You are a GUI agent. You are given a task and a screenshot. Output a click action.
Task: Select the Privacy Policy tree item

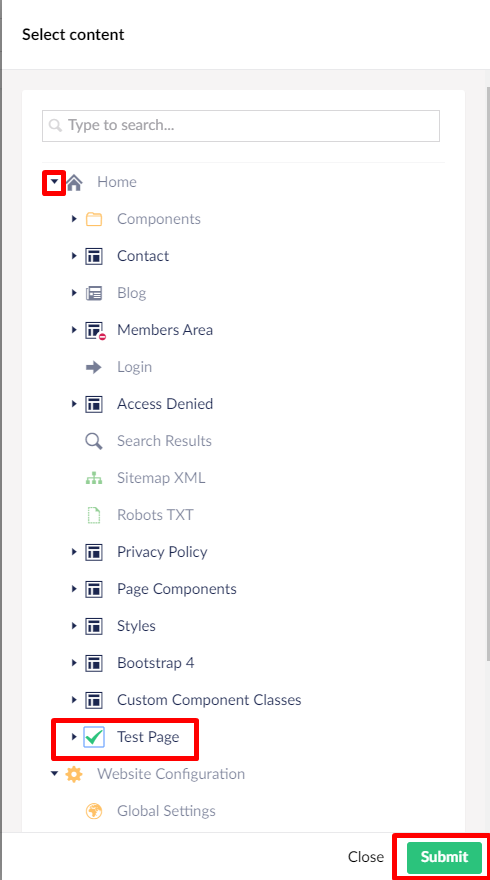(162, 552)
